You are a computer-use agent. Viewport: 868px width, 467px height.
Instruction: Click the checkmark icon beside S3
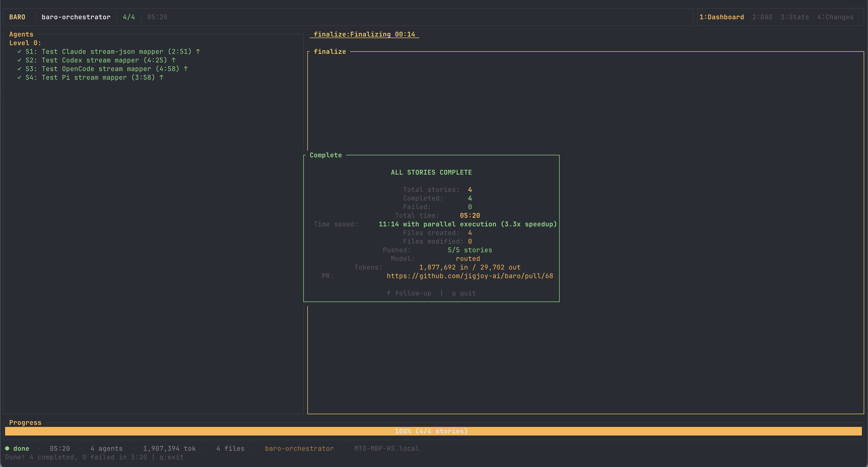point(19,69)
